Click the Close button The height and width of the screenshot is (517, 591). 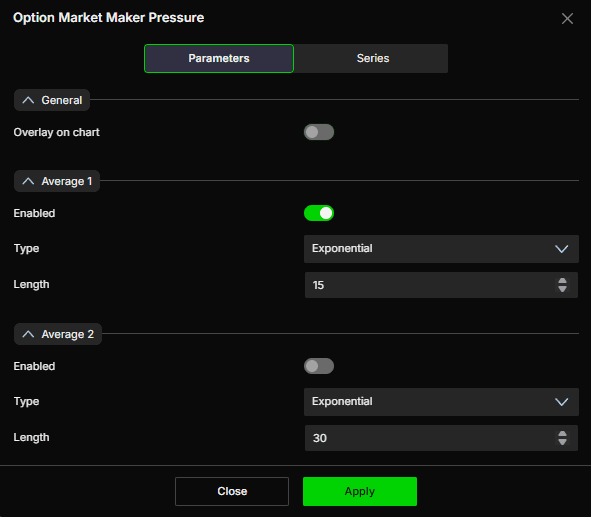tap(232, 491)
